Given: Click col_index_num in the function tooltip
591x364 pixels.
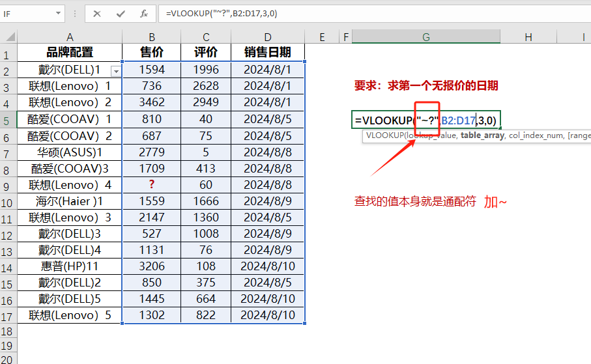Looking at the screenshot, I should pyautogui.click(x=536, y=135).
